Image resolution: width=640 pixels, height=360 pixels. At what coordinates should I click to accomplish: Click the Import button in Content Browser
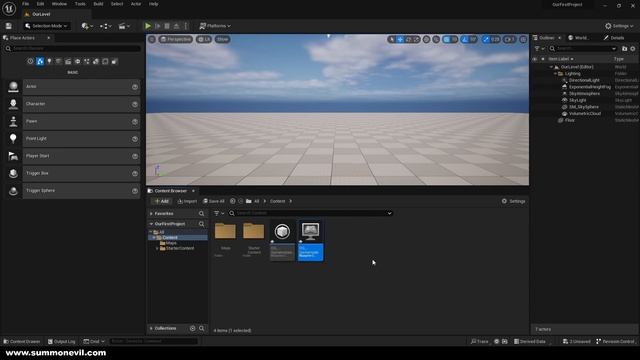click(x=187, y=201)
